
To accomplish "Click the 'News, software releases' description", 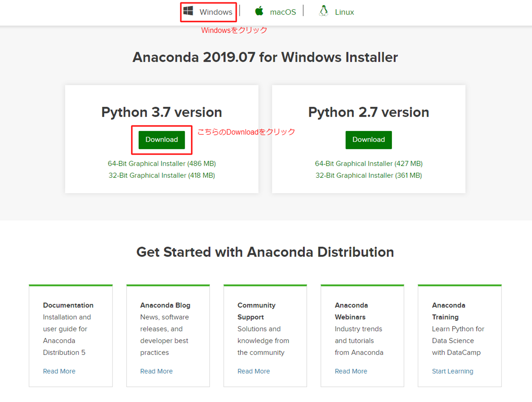I will 165,335.
